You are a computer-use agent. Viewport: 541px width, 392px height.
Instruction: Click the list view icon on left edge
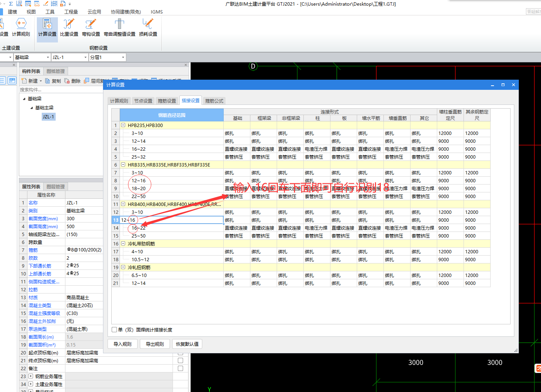tap(3, 80)
